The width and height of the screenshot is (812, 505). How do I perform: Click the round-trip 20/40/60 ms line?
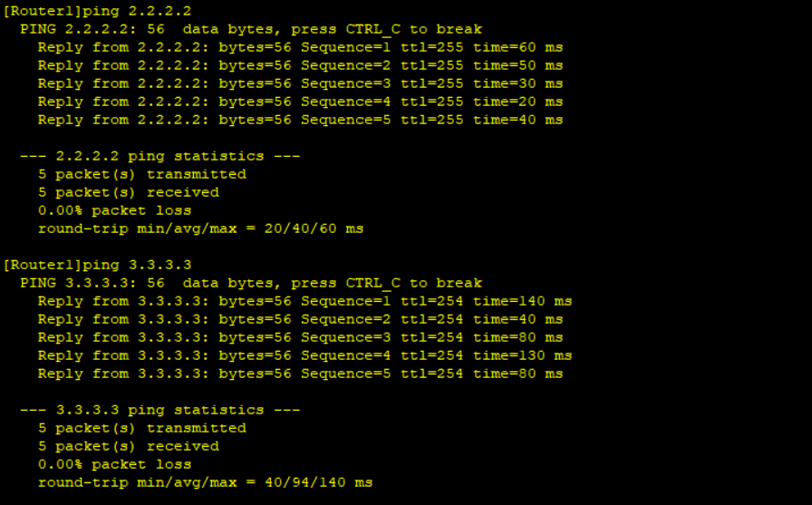(x=201, y=228)
